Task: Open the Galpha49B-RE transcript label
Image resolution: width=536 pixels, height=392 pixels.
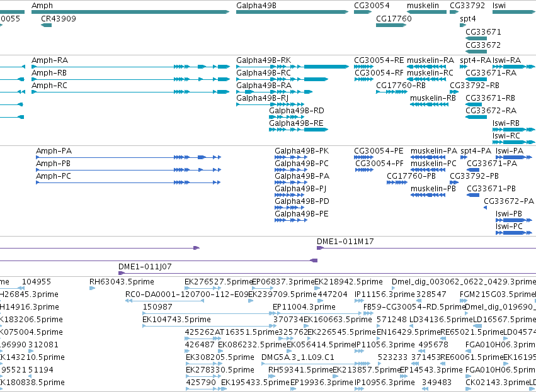Action: (x=296, y=123)
